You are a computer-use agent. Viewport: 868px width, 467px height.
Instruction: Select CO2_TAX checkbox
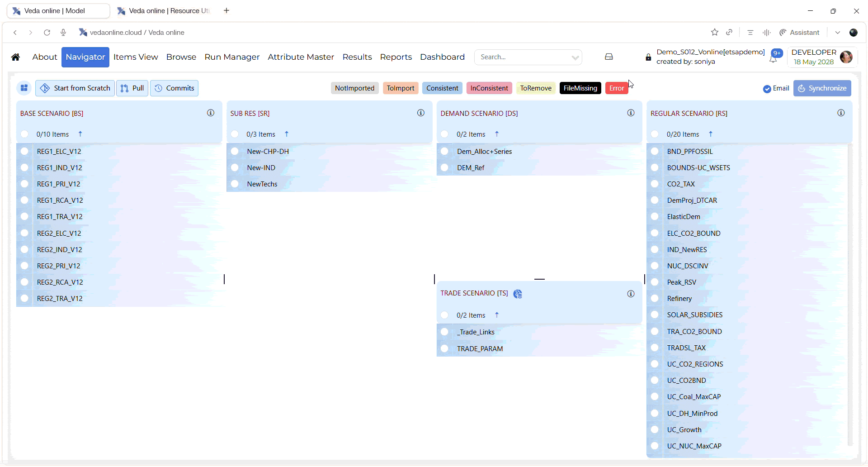tap(655, 184)
